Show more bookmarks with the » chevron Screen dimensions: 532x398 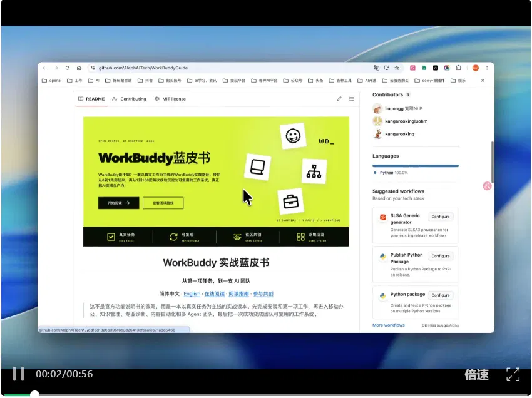483,81
